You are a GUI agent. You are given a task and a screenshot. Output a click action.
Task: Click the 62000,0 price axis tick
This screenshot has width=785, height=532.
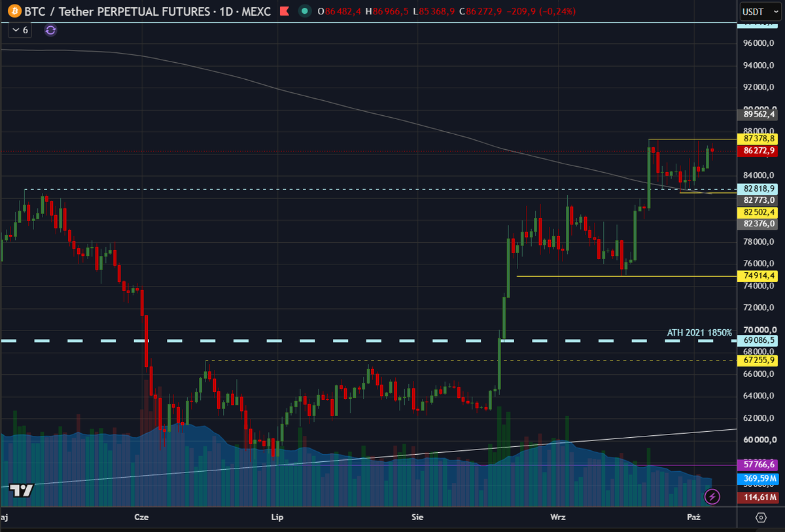758,418
